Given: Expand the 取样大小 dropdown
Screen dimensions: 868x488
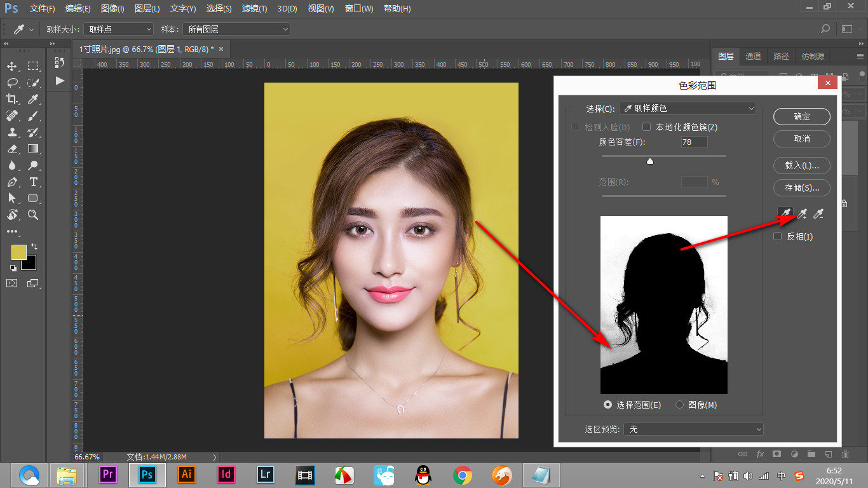Looking at the screenshot, I should click(x=118, y=29).
